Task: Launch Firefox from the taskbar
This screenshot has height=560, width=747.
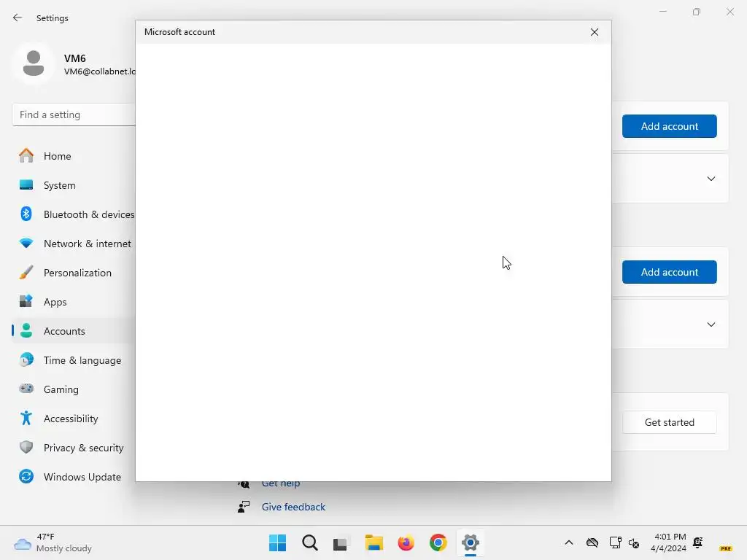Action: point(406,542)
